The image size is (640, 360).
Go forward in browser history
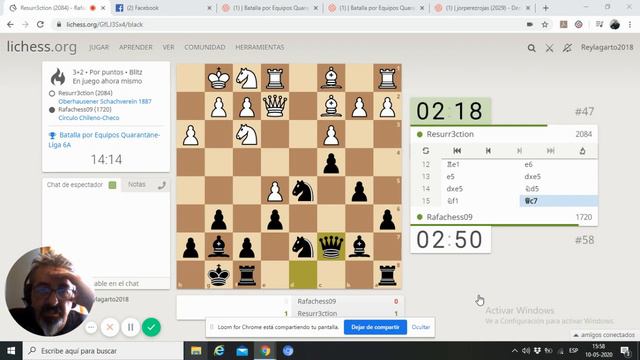[25, 24]
